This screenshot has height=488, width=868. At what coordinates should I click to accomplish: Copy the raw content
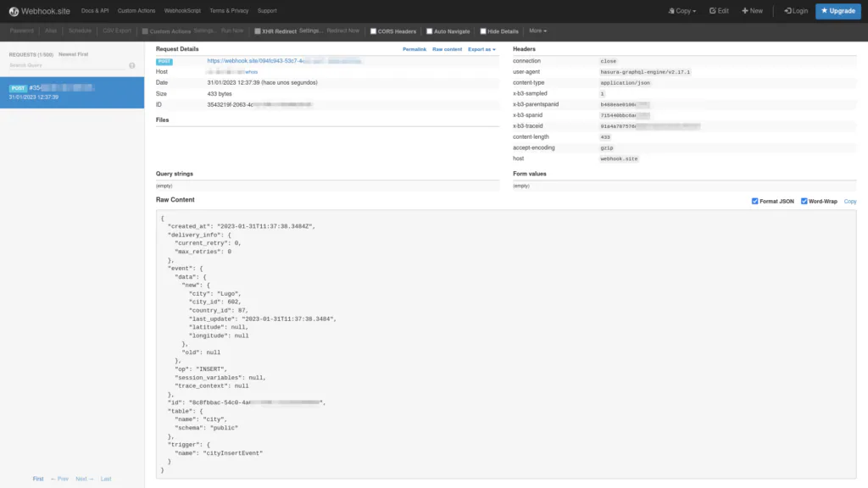pyautogui.click(x=849, y=202)
